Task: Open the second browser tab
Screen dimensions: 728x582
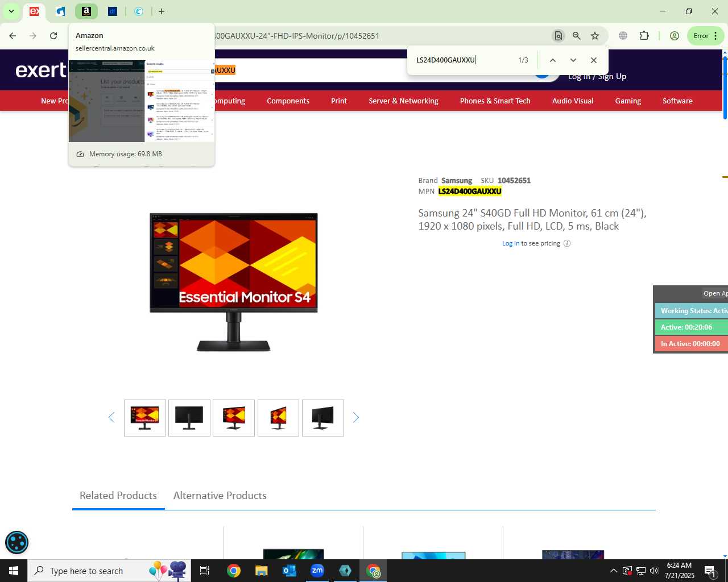Action: pyautogui.click(x=60, y=11)
